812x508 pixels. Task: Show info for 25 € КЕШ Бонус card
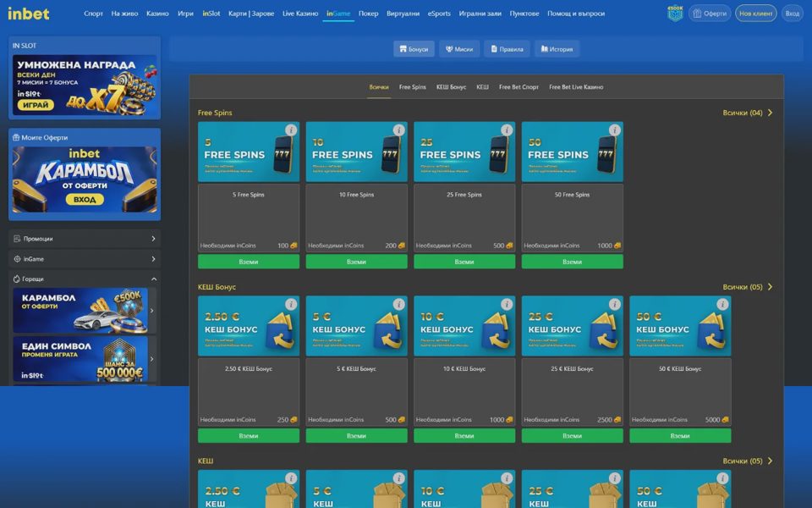[614, 304]
